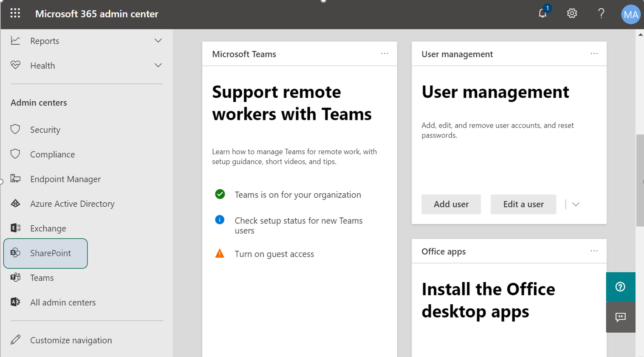This screenshot has width=644, height=357.
Task: Open Teams admin center
Action: click(42, 278)
